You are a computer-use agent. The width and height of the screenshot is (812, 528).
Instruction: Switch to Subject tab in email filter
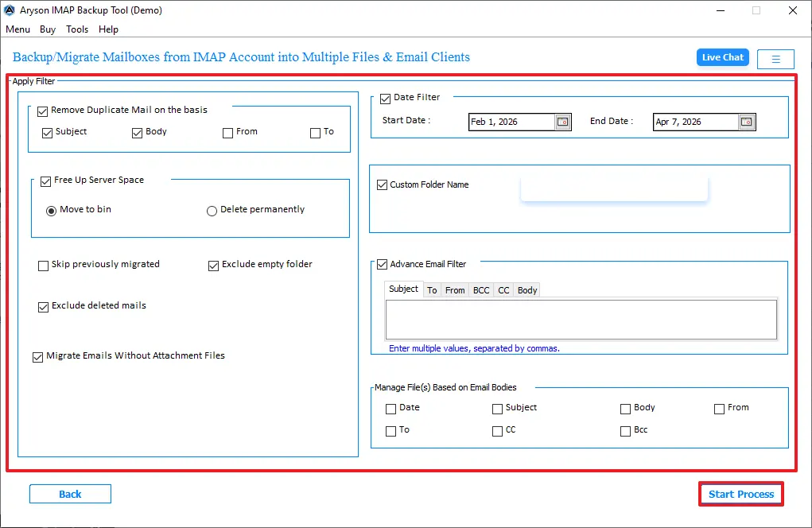[x=403, y=289]
